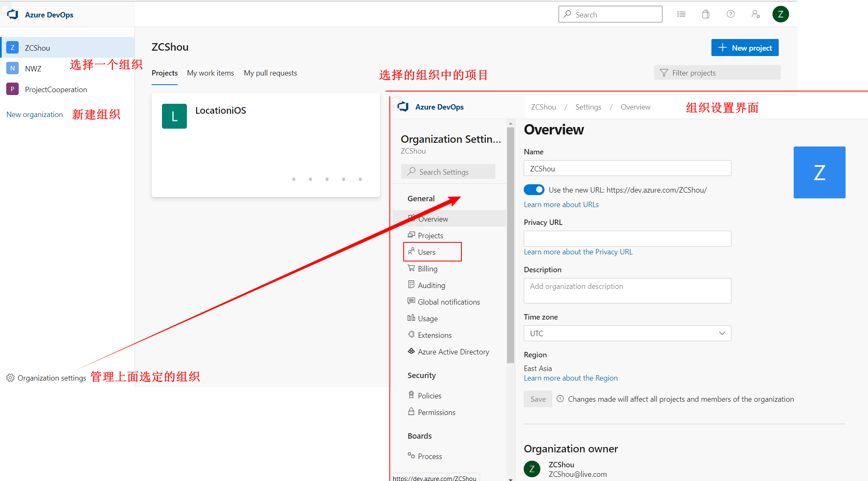The image size is (868, 481).
Task: Click the organization name input field
Action: tap(628, 169)
